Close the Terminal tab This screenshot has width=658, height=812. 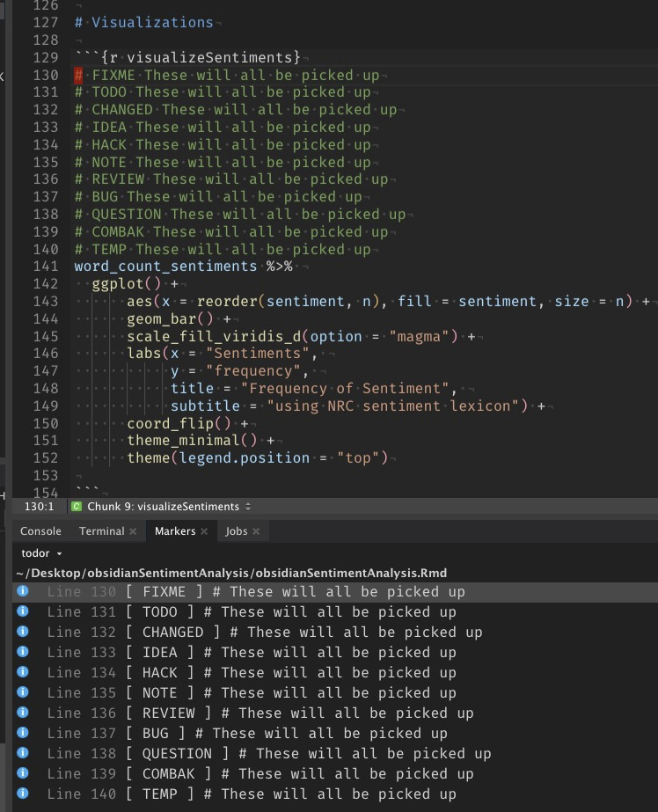pyautogui.click(x=133, y=531)
